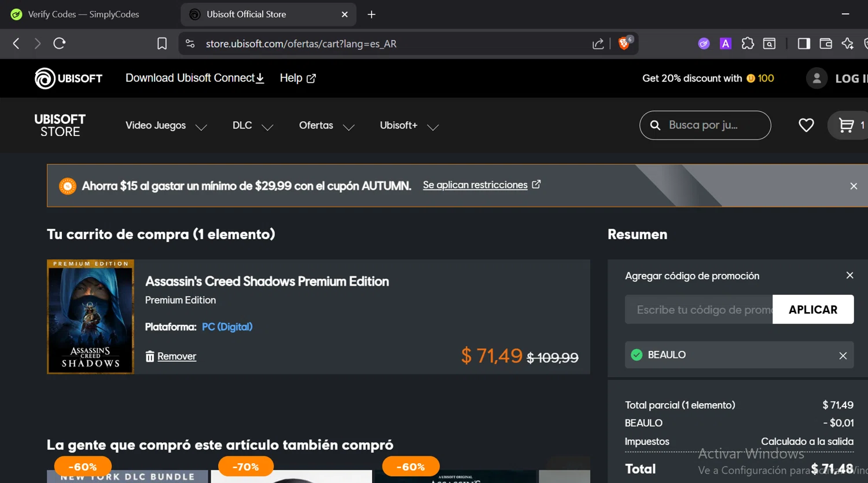The width and height of the screenshot is (868, 483).
Task: Go back to the previous page
Action: click(x=16, y=43)
